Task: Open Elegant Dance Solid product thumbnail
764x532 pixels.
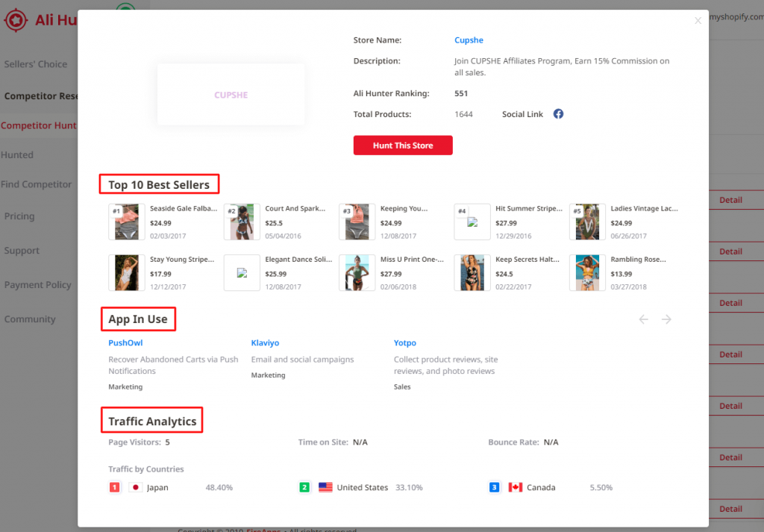Action: click(x=242, y=273)
